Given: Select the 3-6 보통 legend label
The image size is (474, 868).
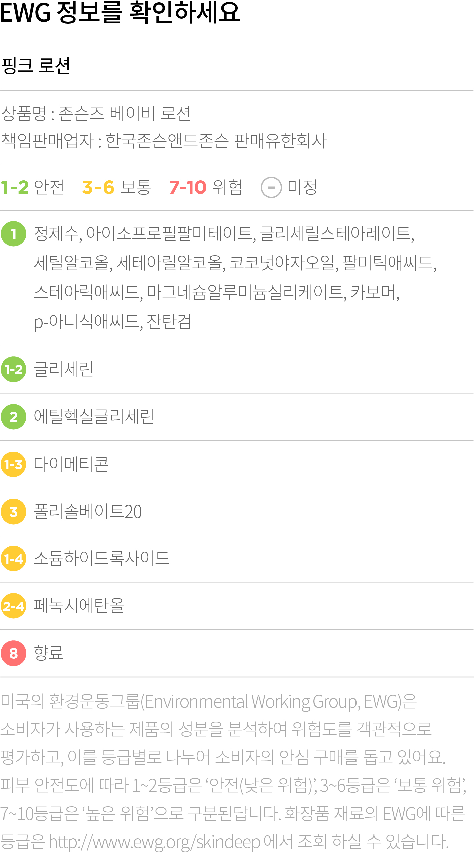Looking at the screenshot, I should (116, 187).
